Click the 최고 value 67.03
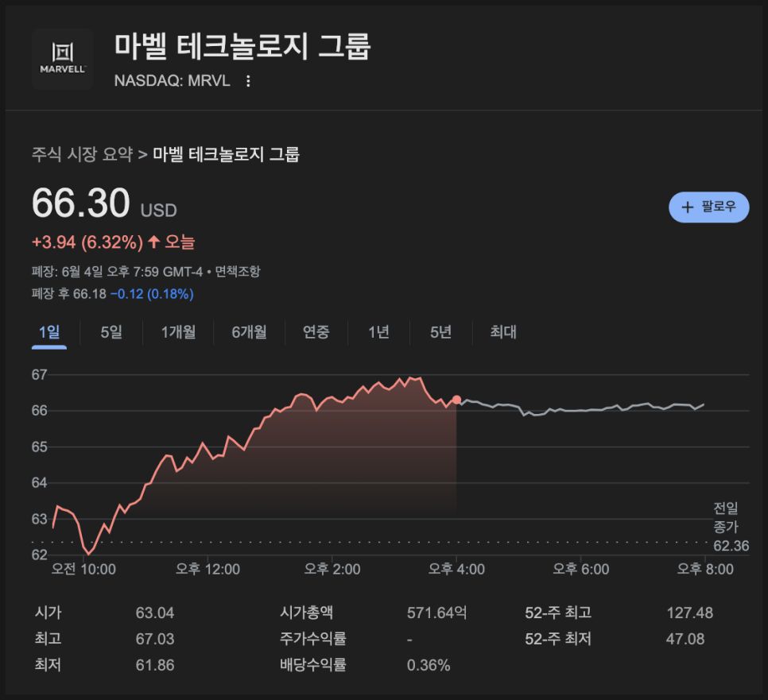This screenshot has width=768, height=700. tap(155, 639)
